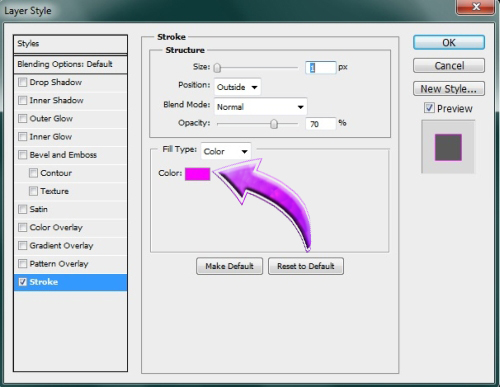The height and width of the screenshot is (387, 500).
Task: Expand the Blend Mode dropdown
Action: click(260, 107)
